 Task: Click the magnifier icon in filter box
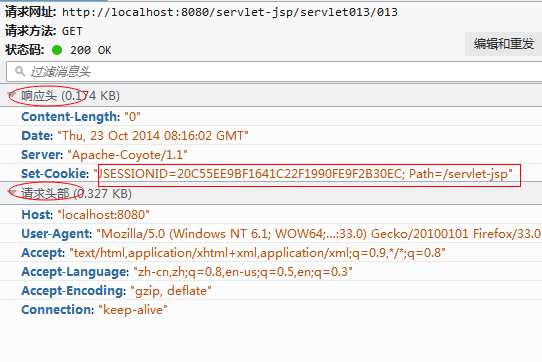[x=20, y=71]
